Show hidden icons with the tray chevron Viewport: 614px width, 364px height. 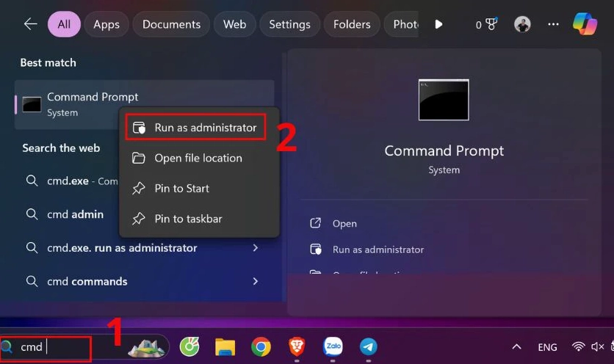click(516, 347)
